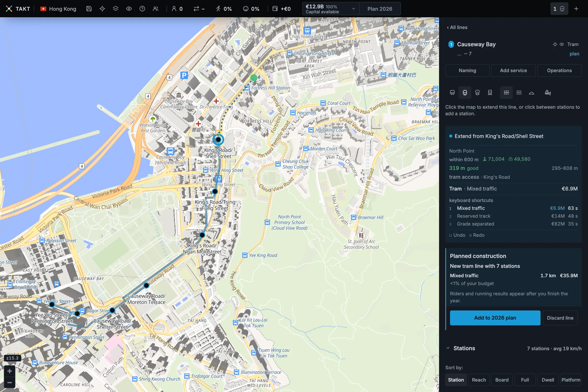Choose Grade separated €62M option
588x392 pixels.
coord(513,224)
